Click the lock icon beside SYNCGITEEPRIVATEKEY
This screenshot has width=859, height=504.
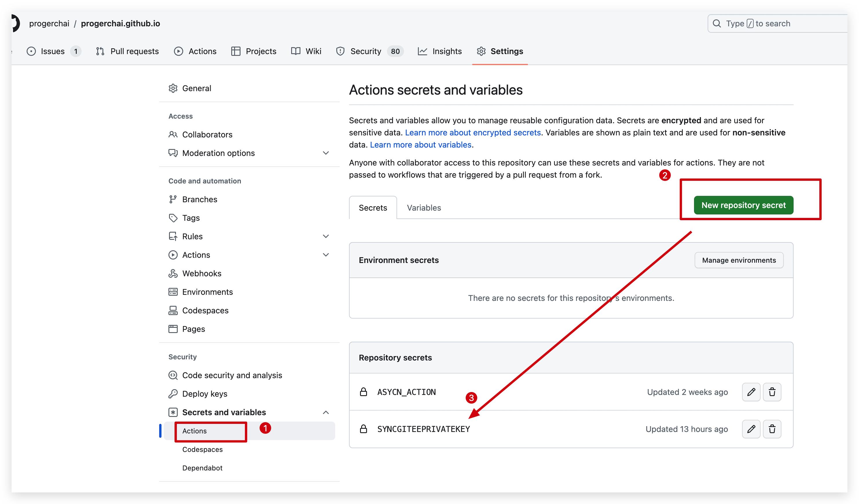click(x=364, y=429)
